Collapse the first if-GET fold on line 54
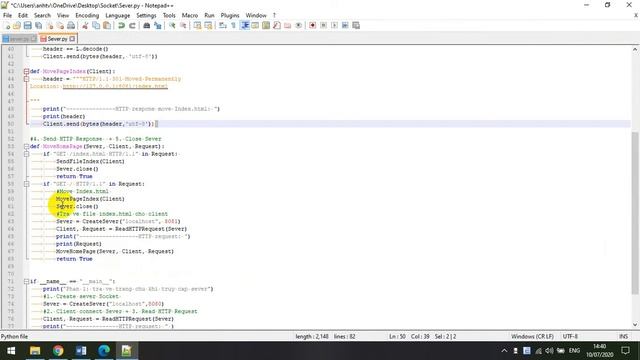The image size is (640, 360). [27, 154]
